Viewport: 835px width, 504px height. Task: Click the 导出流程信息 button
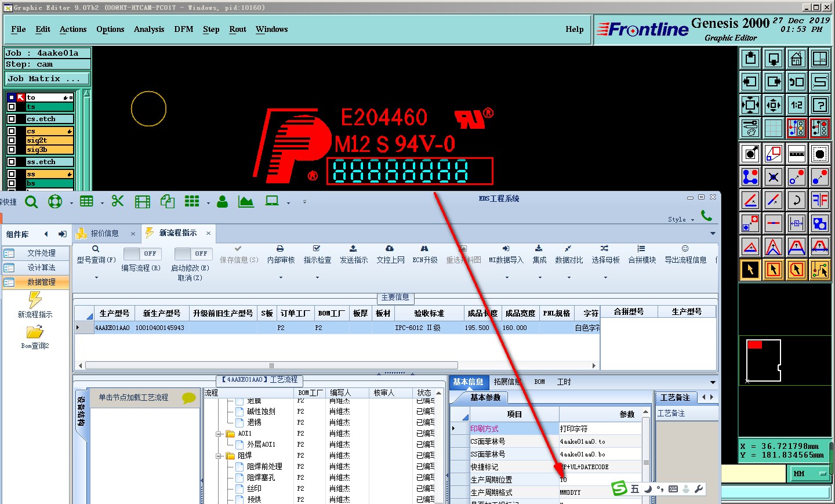pos(685,254)
